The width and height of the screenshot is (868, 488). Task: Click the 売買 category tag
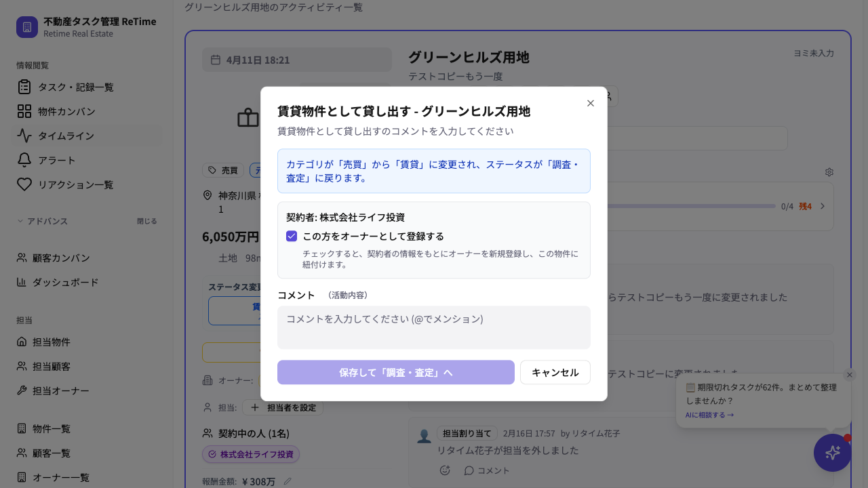coord(223,170)
